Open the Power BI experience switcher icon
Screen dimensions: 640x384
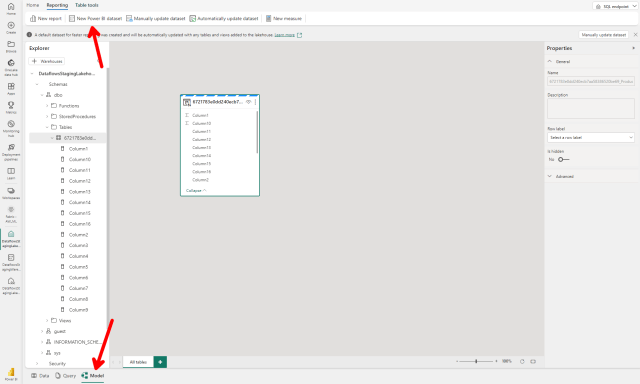tap(11, 374)
